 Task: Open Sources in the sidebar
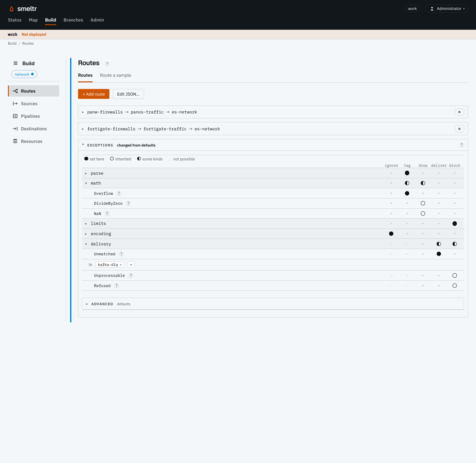[34, 104]
